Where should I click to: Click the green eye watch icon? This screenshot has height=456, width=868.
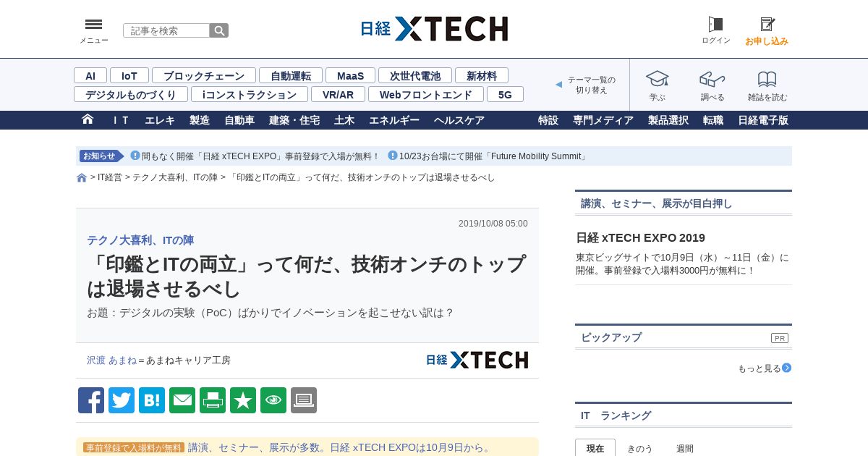point(273,400)
